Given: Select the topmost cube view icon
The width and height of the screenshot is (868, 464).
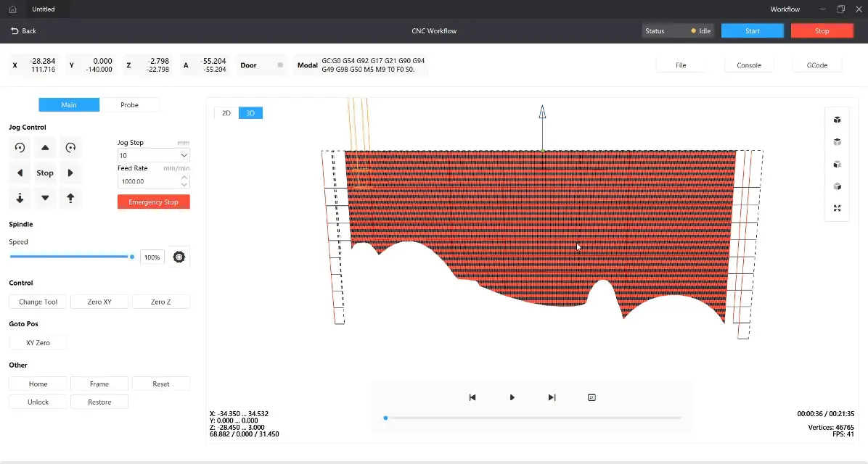Looking at the screenshot, I should [x=837, y=120].
